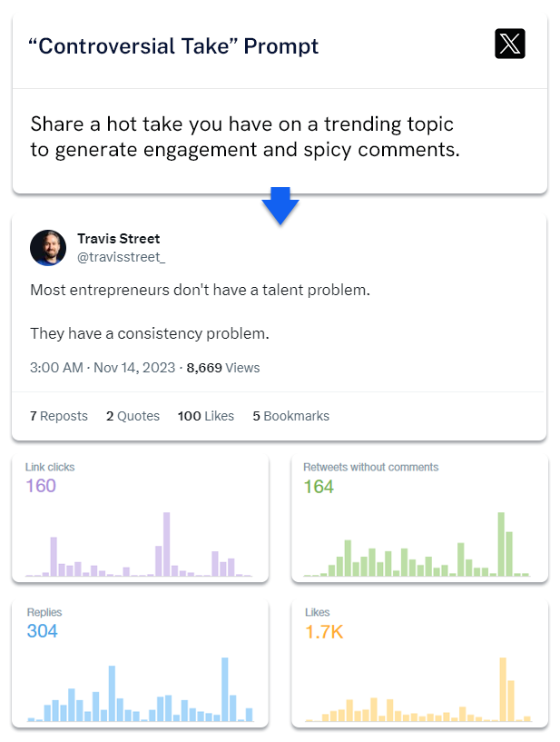Click the tallest orange Likes bar
Screen dimensions: 560x742
(502, 689)
